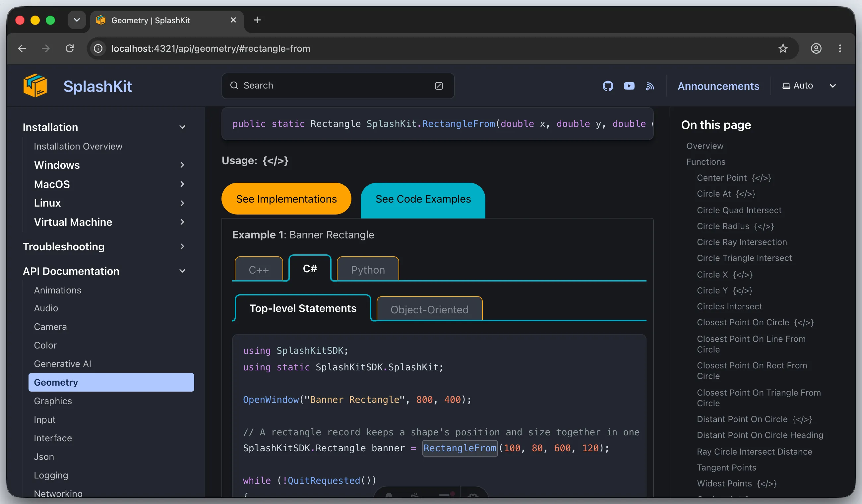Close the Geometry | SplashKit tab
The image size is (862, 504).
[233, 20]
